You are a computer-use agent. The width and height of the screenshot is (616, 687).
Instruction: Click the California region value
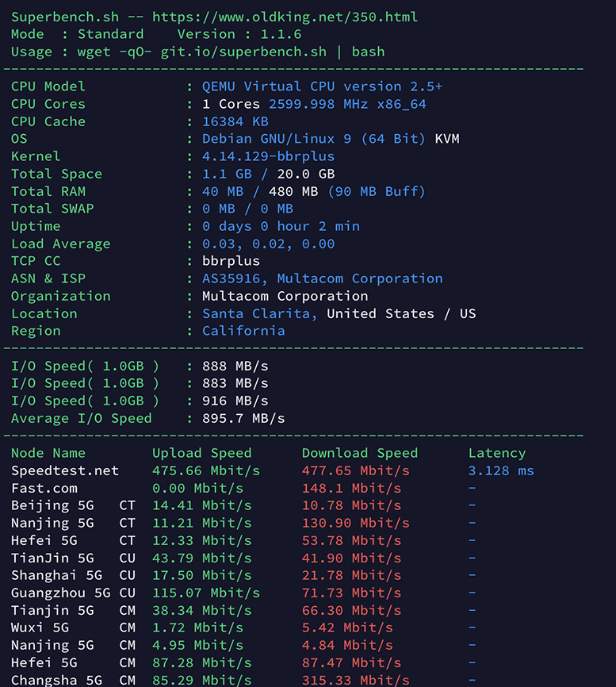(243, 331)
